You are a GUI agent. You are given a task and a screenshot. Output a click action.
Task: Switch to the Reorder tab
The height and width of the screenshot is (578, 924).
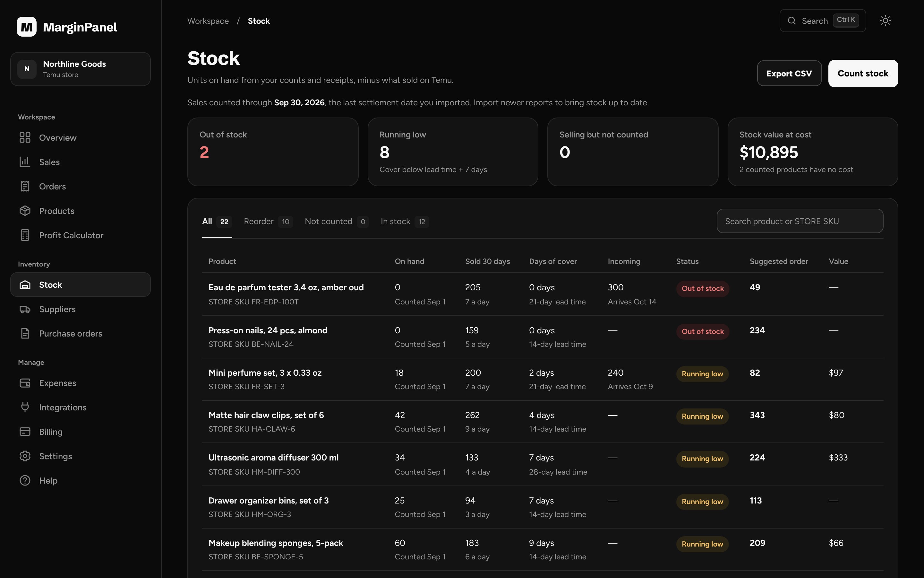(268, 222)
